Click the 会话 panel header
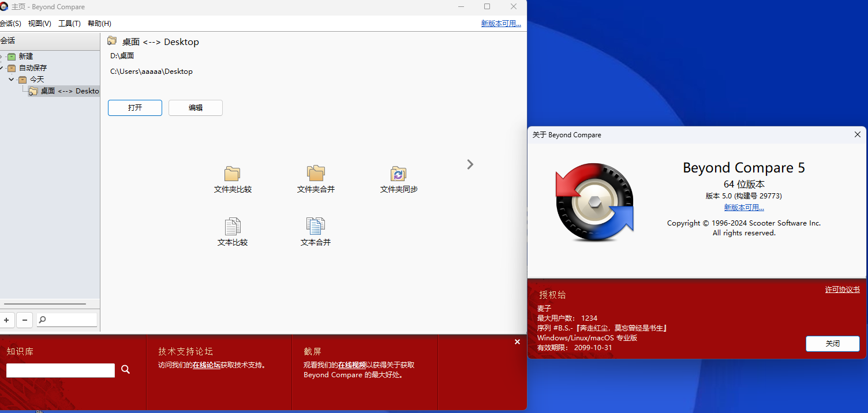Image resolution: width=868 pixels, height=413 pixels. point(50,40)
